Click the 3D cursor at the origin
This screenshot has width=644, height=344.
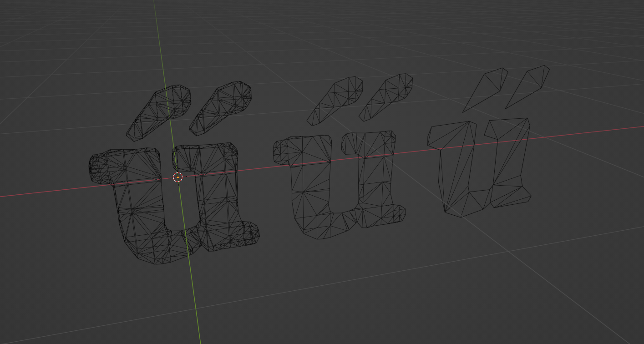tap(178, 177)
